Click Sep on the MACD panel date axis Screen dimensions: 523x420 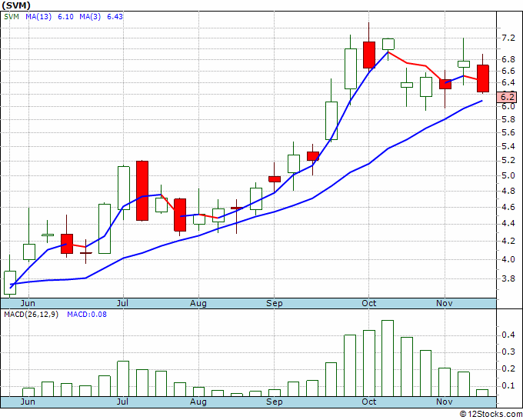(x=274, y=402)
